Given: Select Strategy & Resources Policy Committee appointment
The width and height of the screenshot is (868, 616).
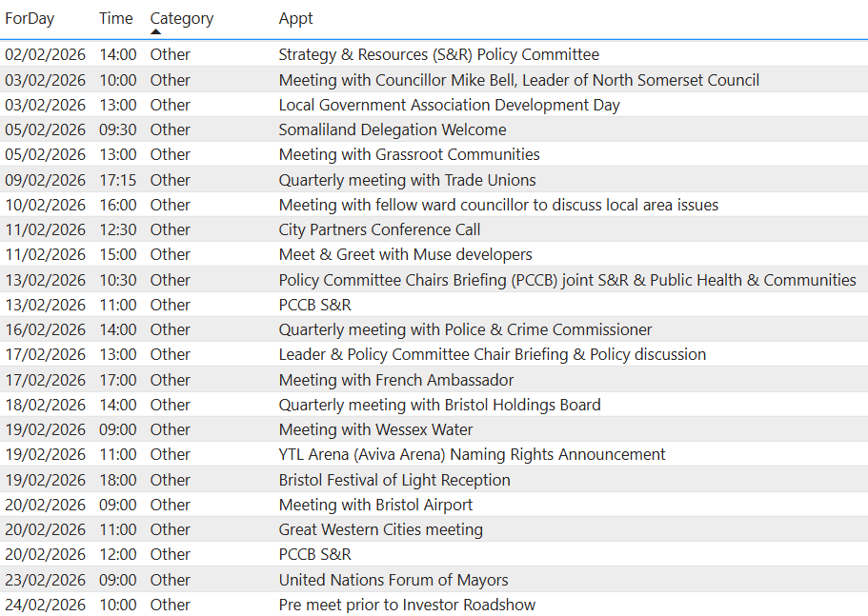Looking at the screenshot, I should 438,55.
